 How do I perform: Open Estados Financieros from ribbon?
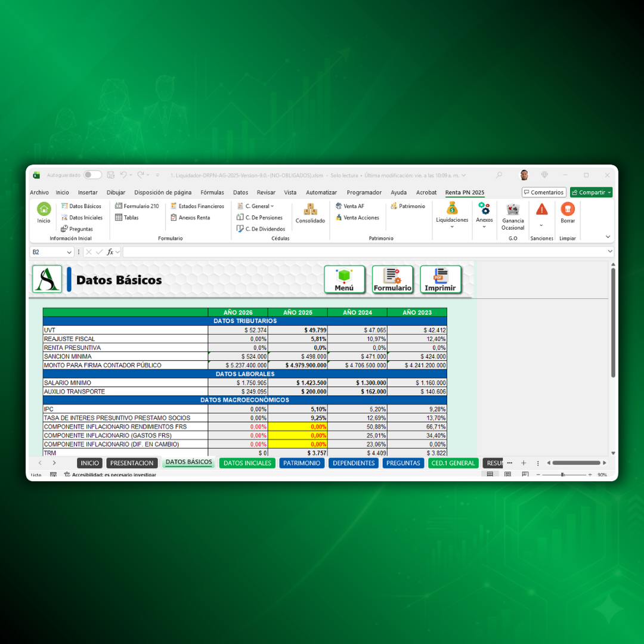coord(197,206)
